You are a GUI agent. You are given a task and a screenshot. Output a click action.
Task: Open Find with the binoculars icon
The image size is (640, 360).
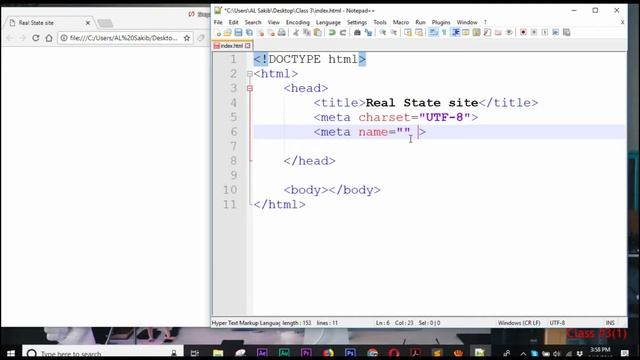pos(357,33)
